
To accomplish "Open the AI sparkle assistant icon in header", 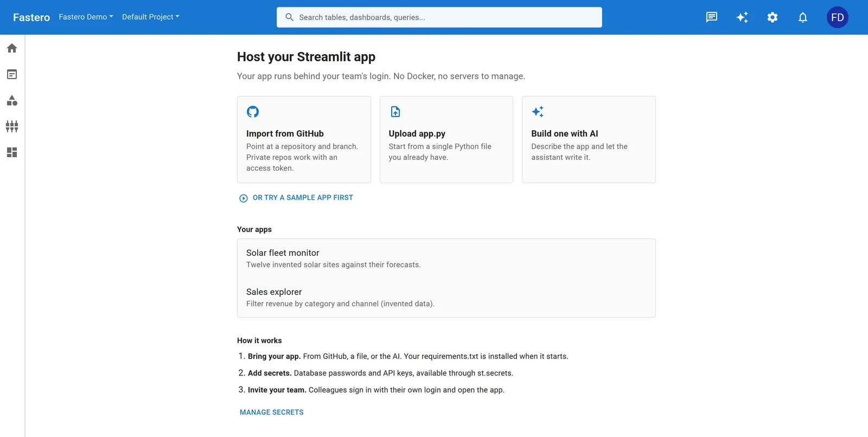I will tap(742, 17).
